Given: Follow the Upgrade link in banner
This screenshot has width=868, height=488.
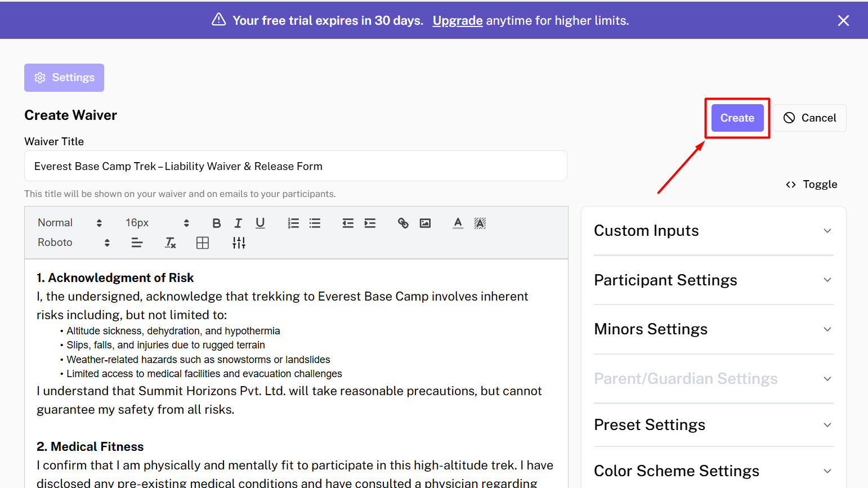Looking at the screenshot, I should 457,21.
